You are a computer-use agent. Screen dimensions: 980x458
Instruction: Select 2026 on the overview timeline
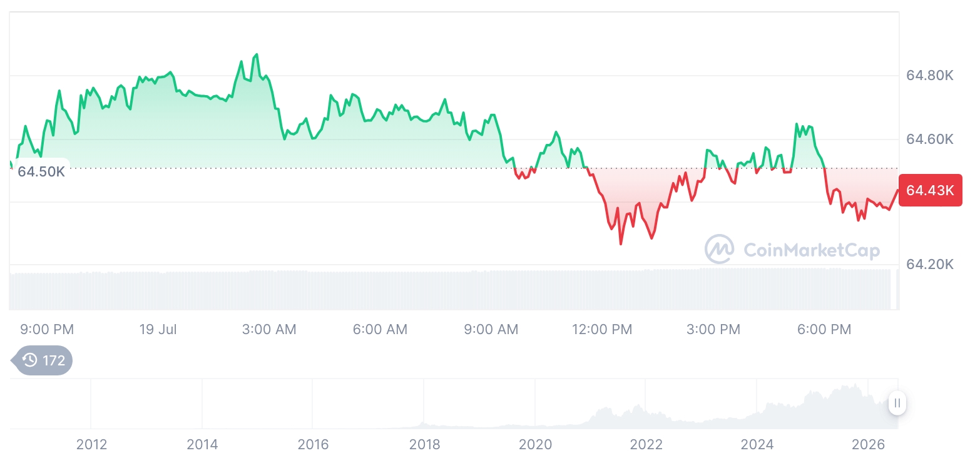pos(868,445)
